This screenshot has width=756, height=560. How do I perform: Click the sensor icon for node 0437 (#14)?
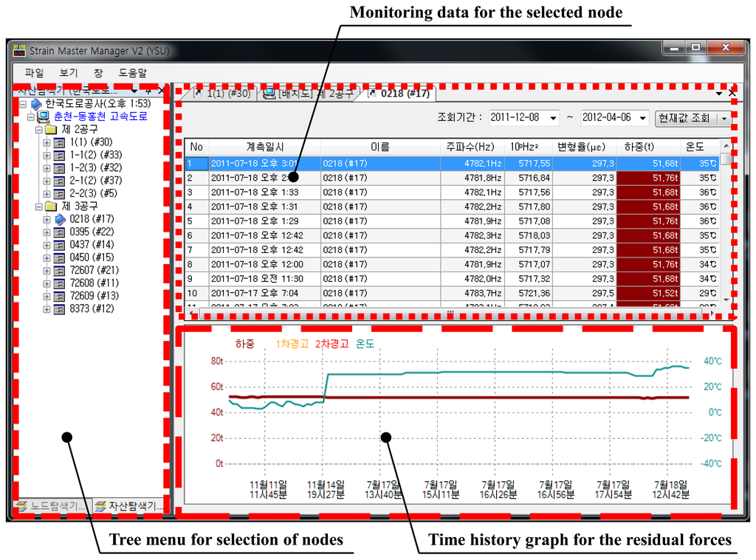click(59, 245)
